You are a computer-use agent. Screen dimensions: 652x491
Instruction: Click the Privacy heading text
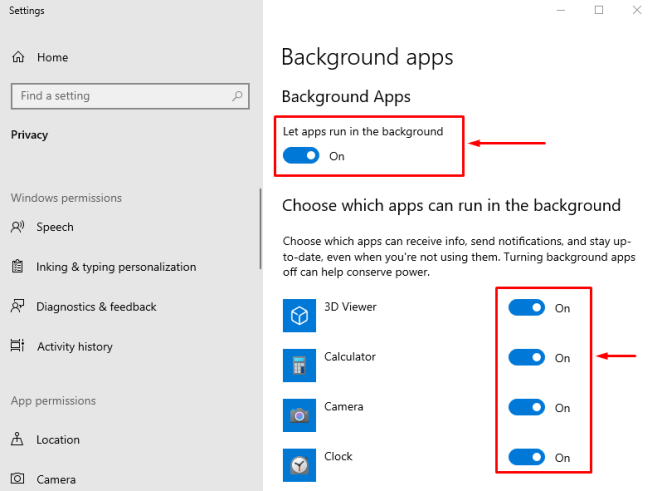coord(30,135)
